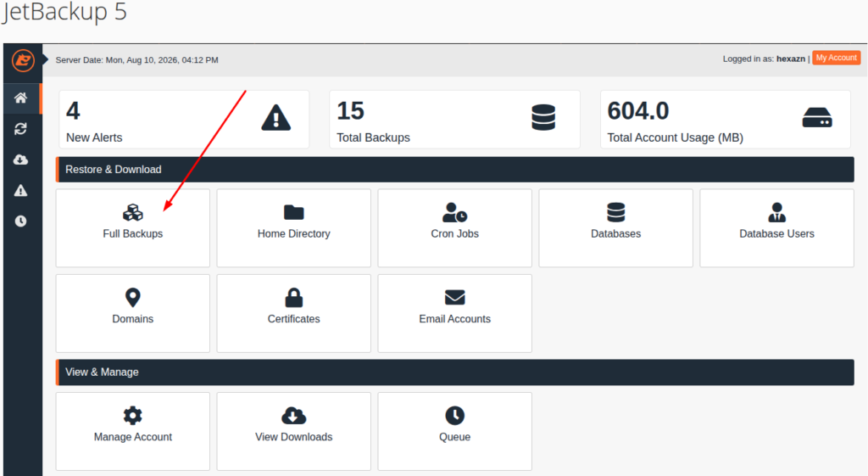Open the Domains label

point(133,319)
